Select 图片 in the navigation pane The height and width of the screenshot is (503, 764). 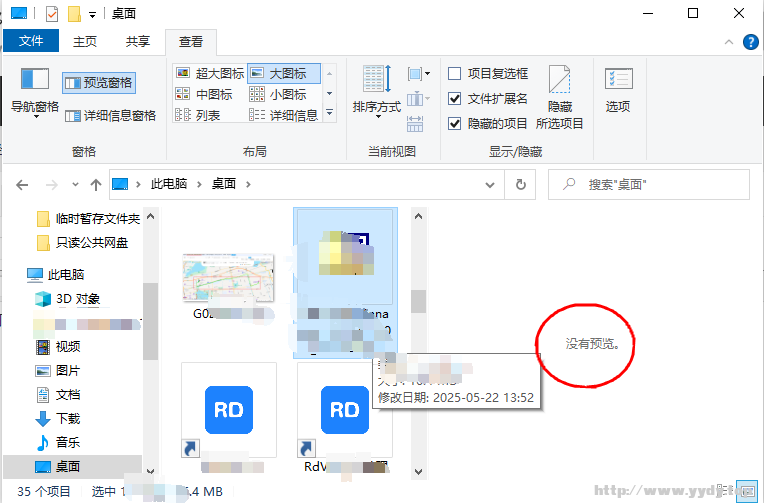click(x=58, y=371)
